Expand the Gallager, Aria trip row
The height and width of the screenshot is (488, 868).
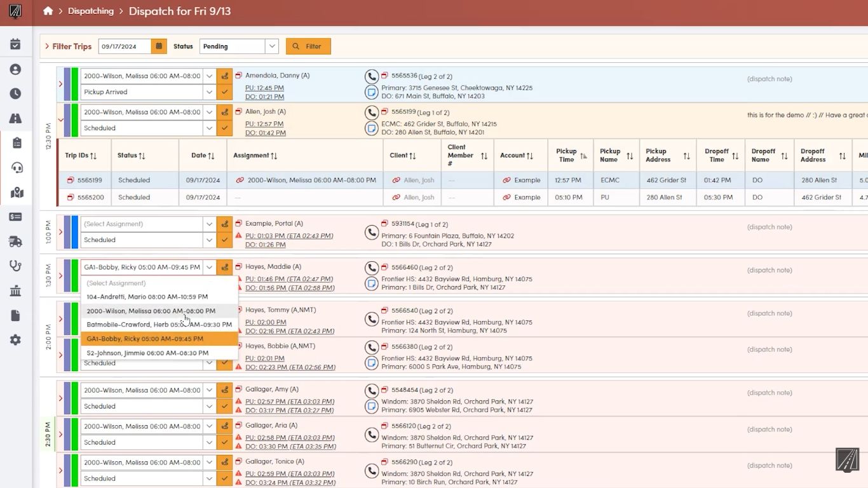[60, 435]
